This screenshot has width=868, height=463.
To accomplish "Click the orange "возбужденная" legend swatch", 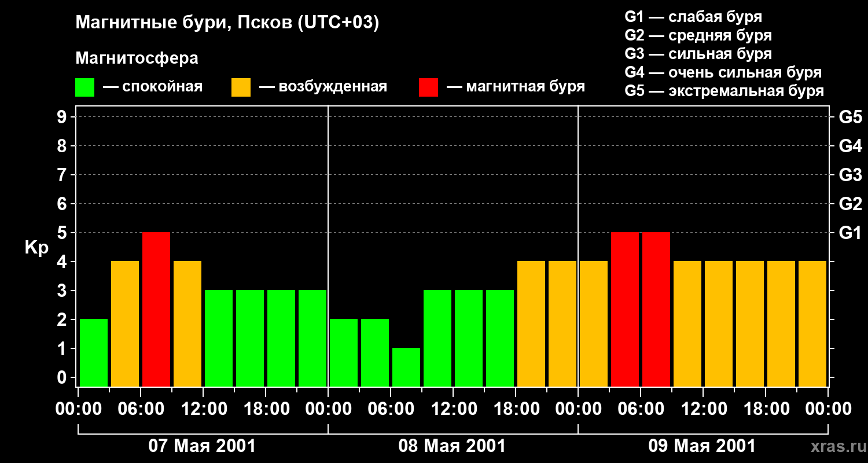I will (241, 87).
